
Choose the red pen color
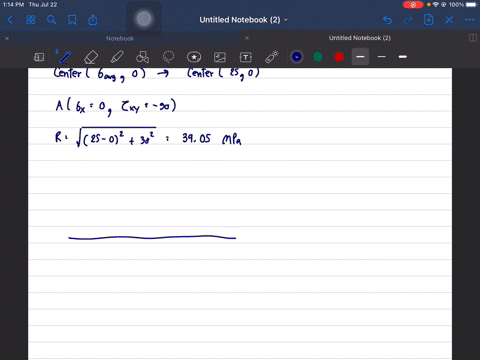click(339, 57)
